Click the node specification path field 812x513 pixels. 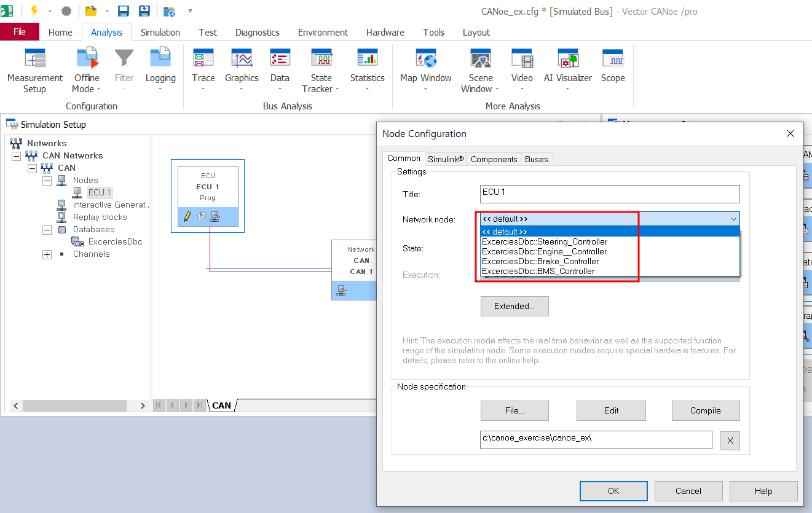(596, 440)
